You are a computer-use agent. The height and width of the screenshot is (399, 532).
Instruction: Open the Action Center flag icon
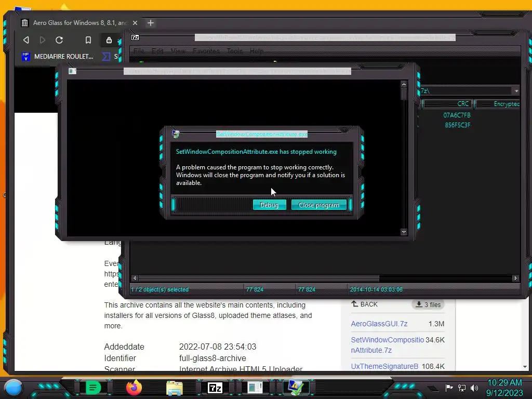coord(449,388)
